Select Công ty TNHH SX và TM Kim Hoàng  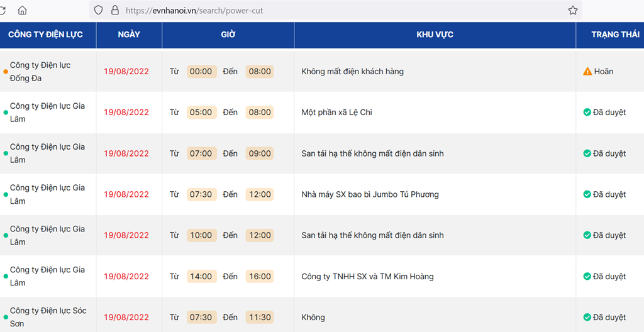pyautogui.click(x=367, y=277)
